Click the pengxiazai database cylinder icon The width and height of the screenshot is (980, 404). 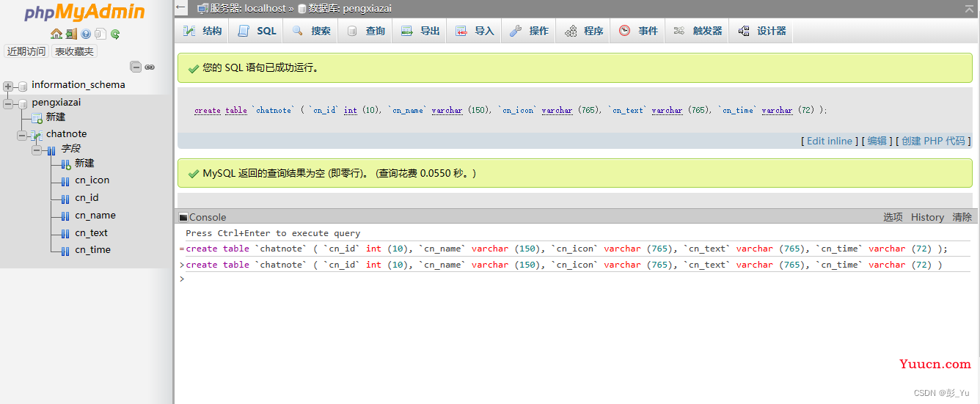tap(23, 103)
